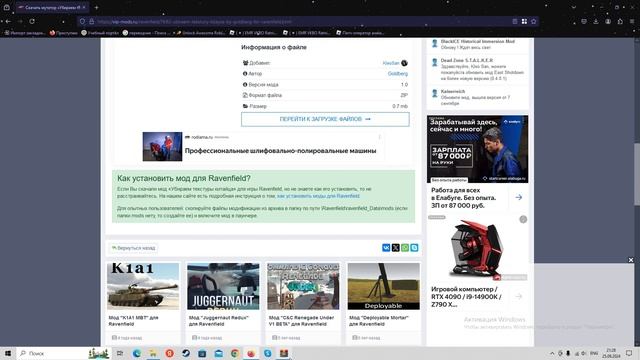Screen dimensions: 640x360
Task: Open the 'Учебный портал' bookmark
Action: tap(100, 33)
